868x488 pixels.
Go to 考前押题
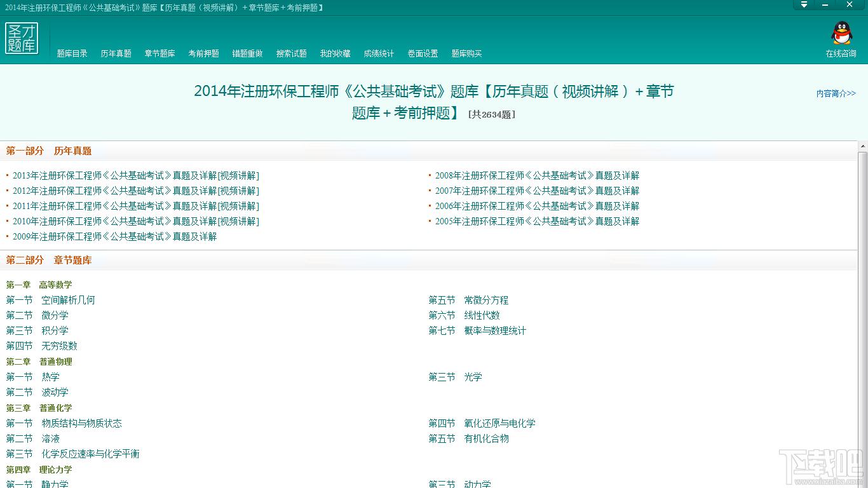pos(203,53)
